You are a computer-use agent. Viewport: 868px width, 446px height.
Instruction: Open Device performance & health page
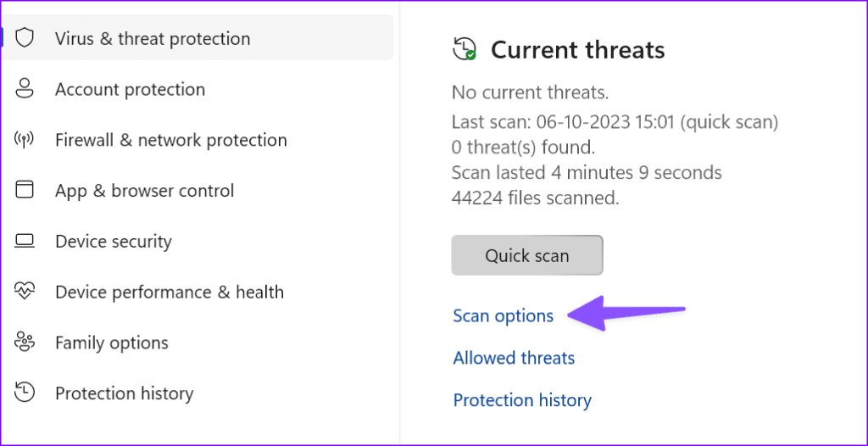pyautogui.click(x=169, y=293)
